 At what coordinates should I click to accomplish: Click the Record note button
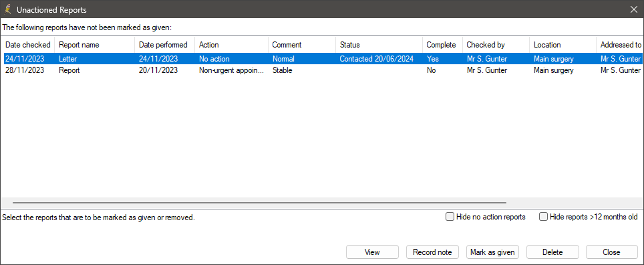(432, 252)
